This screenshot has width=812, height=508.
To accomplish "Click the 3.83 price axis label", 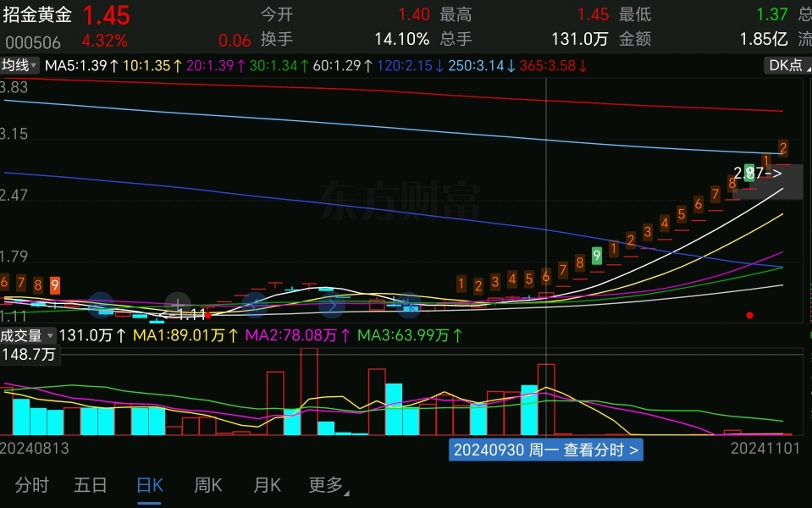I will (x=14, y=87).
